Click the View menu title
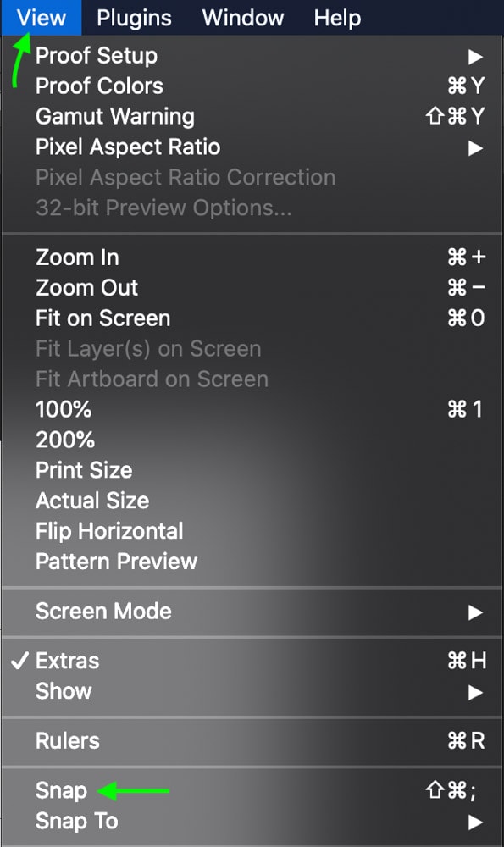504x847 pixels. click(42, 18)
